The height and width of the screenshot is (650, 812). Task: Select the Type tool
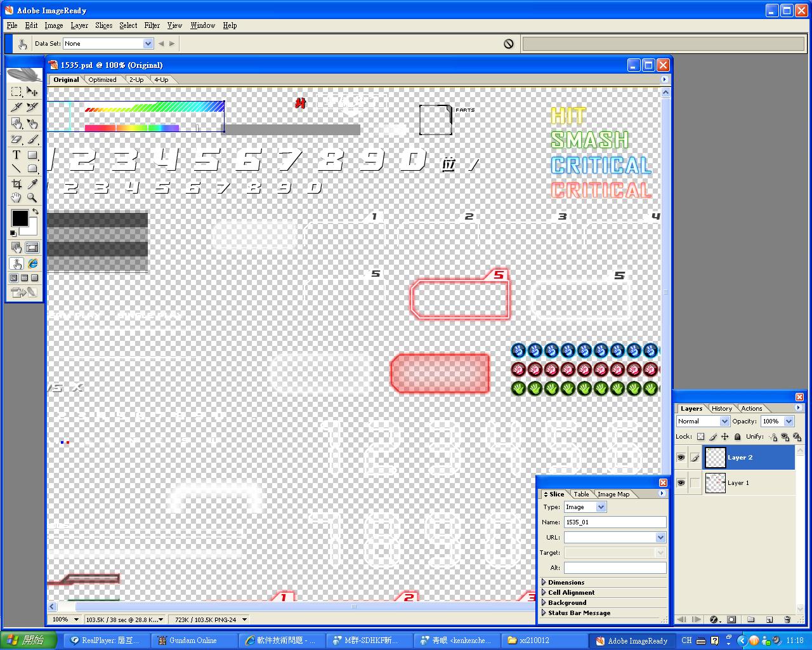(16, 154)
